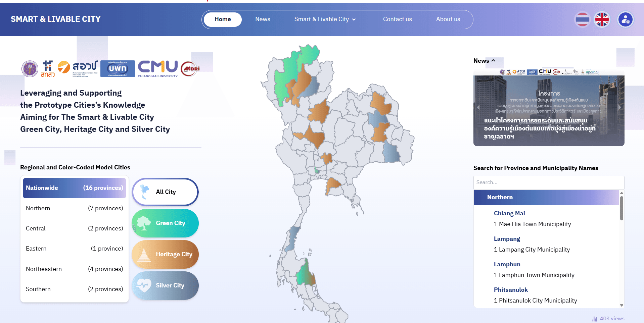Select the Northern 7 provinces region

coord(75,208)
